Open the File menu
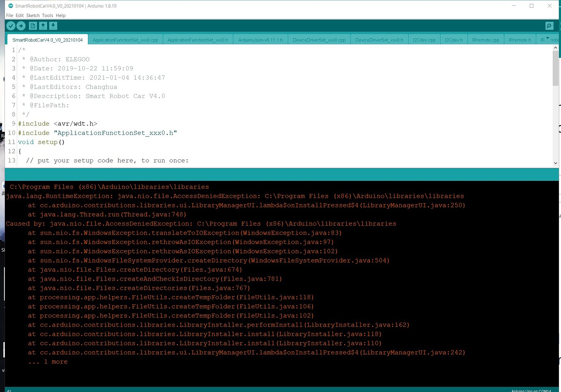 coord(9,15)
